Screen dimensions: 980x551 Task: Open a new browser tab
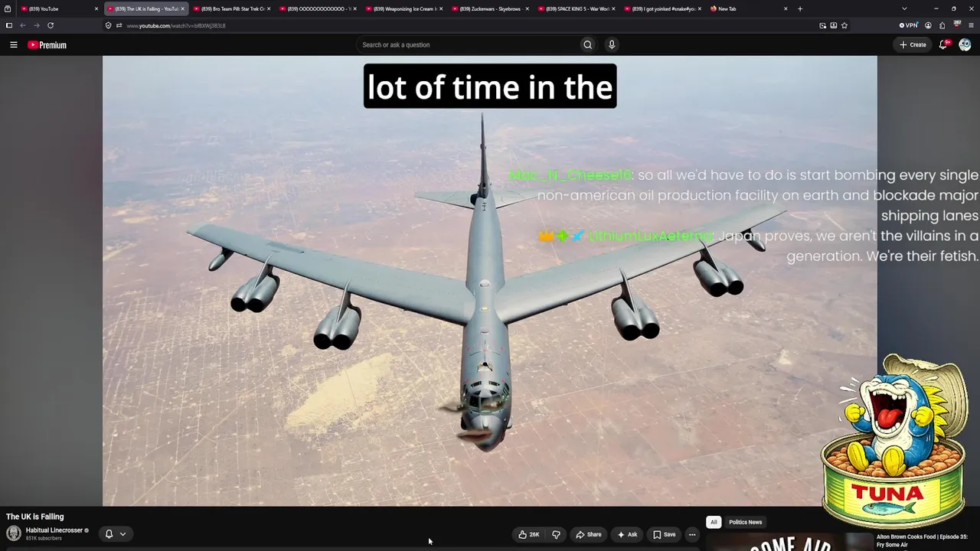pos(800,9)
